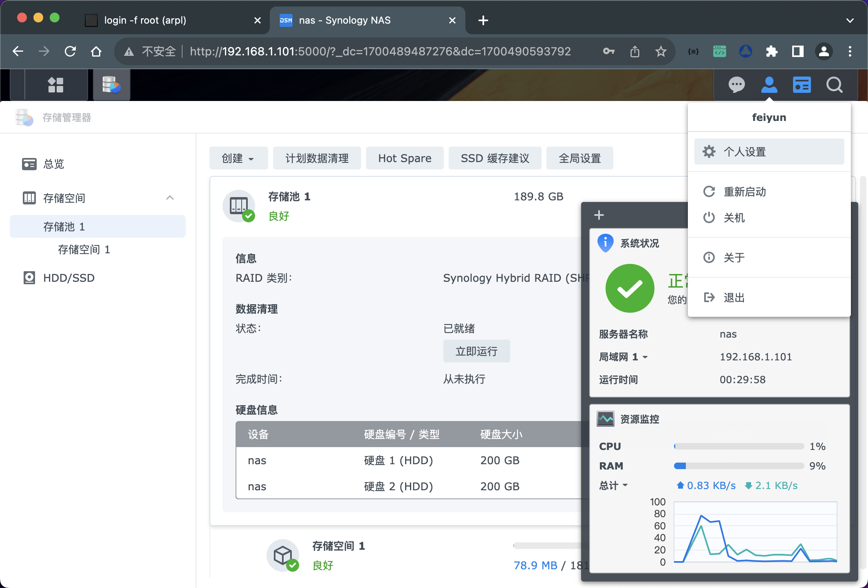868x588 pixels.
Task: Open browser extensions puzzle icon
Action: click(x=771, y=51)
